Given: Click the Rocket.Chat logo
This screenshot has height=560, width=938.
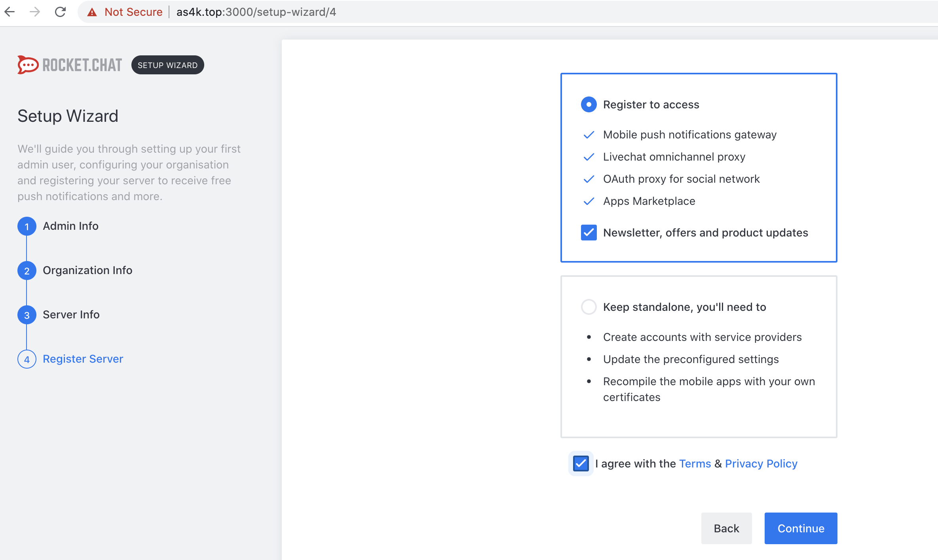Looking at the screenshot, I should (70, 65).
